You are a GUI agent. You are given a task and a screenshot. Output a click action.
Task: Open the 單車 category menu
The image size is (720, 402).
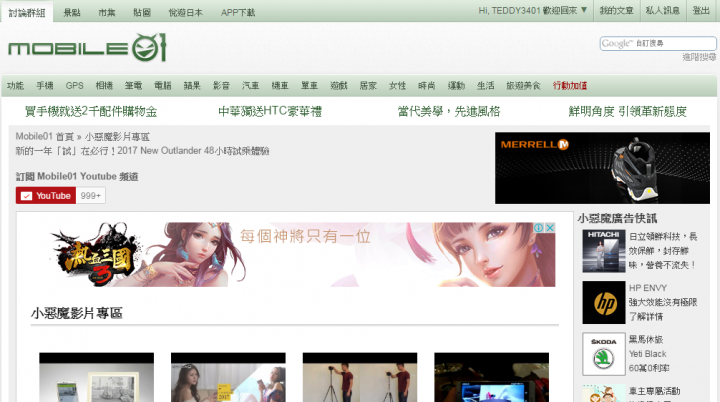click(309, 85)
